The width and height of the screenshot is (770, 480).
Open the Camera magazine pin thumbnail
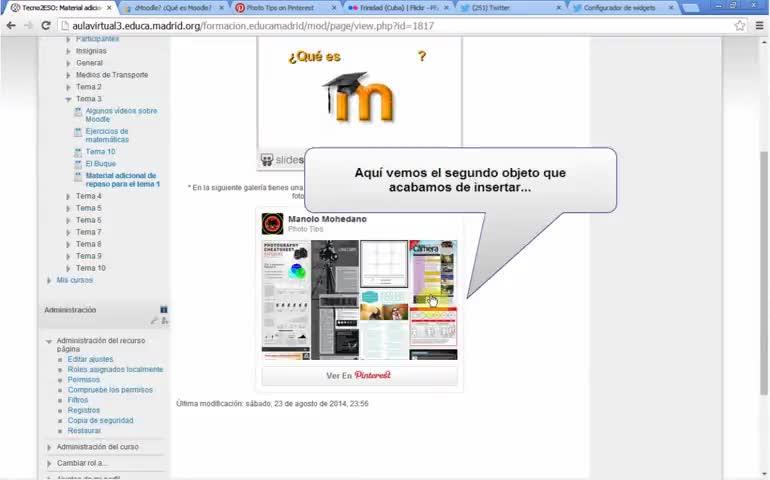pyautogui.click(x=433, y=272)
